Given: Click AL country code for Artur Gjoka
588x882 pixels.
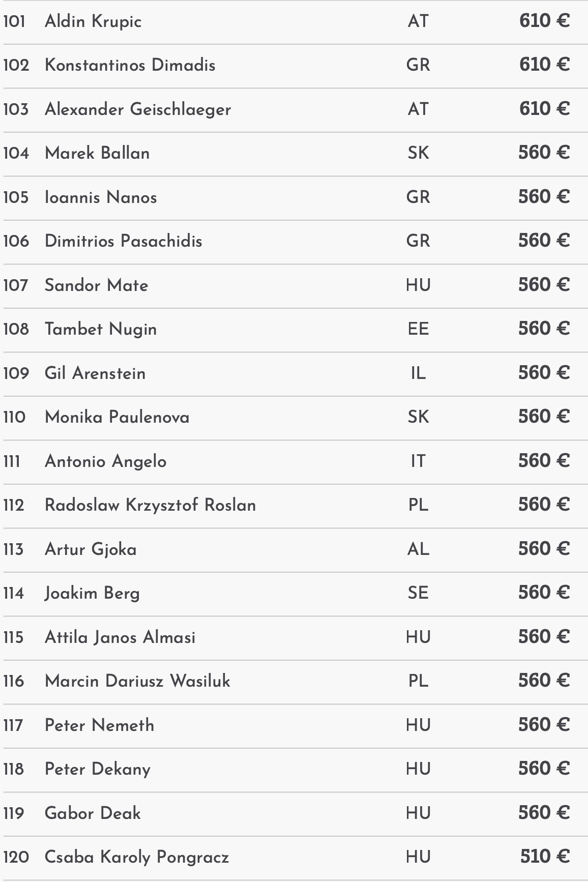Looking at the screenshot, I should point(418,549).
